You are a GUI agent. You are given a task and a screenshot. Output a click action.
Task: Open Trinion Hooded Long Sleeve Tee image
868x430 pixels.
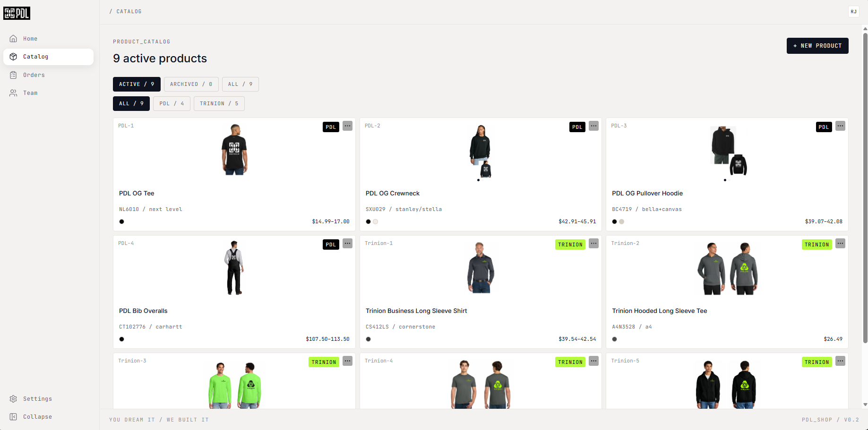728,268
